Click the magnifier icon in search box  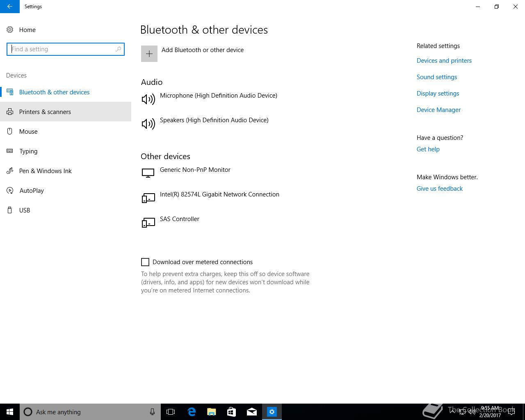119,49
